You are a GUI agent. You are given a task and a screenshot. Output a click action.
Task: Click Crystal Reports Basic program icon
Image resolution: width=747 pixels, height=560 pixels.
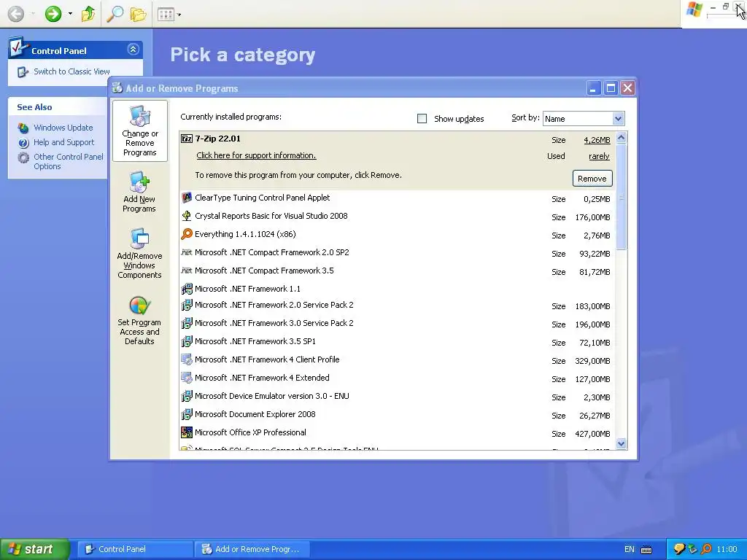coord(187,216)
